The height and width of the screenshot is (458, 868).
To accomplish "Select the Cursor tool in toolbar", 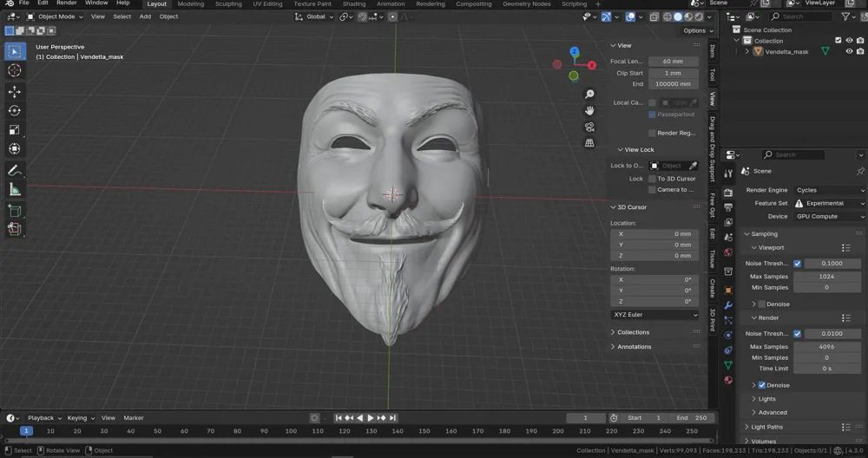I will click(15, 70).
